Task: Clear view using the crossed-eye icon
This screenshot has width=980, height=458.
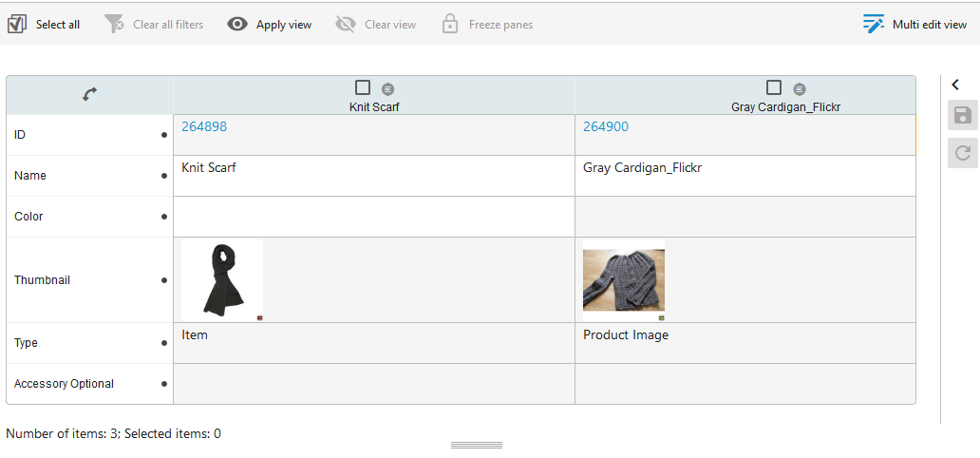Action: click(346, 24)
